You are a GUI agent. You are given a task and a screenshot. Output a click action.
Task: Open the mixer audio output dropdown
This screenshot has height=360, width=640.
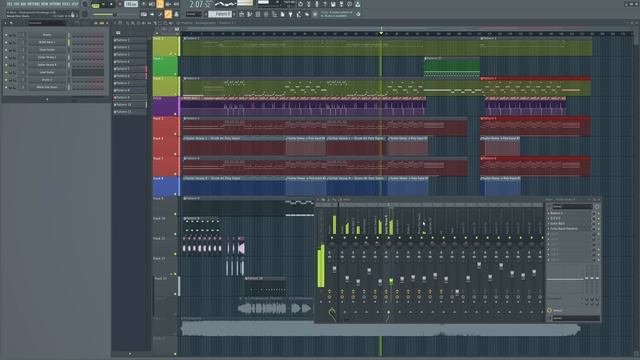coord(576,318)
